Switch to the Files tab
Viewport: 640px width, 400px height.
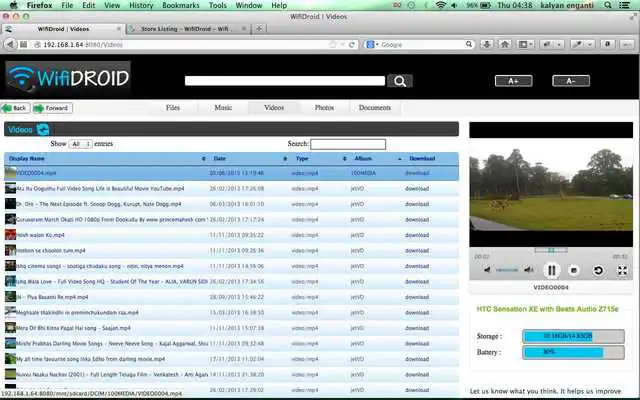pyautogui.click(x=173, y=108)
